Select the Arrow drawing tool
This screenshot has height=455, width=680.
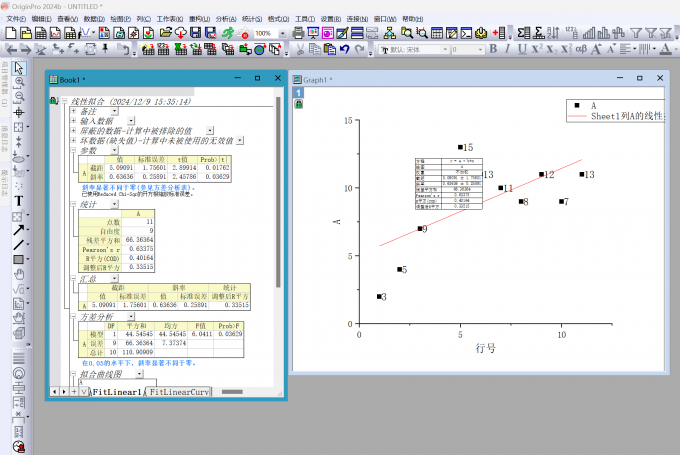click(19, 230)
